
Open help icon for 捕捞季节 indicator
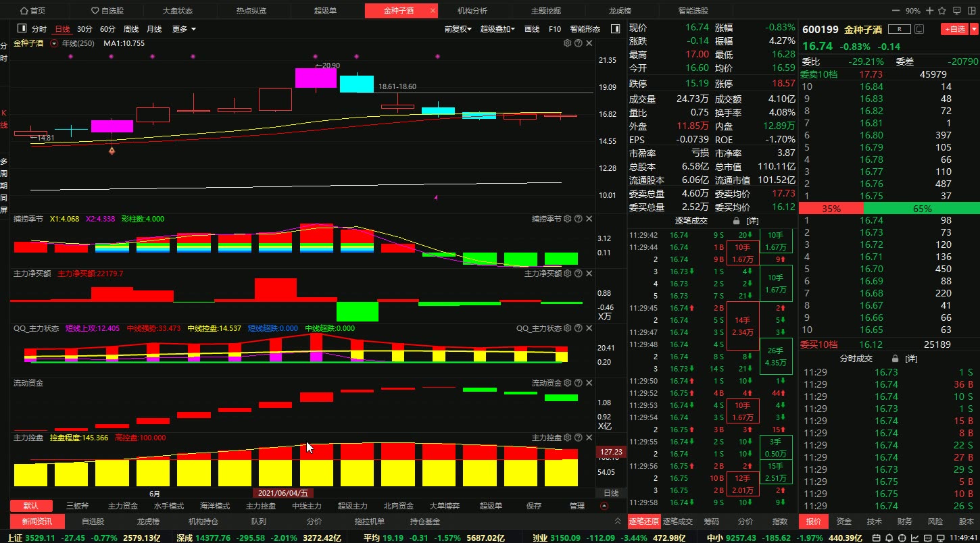click(x=579, y=219)
